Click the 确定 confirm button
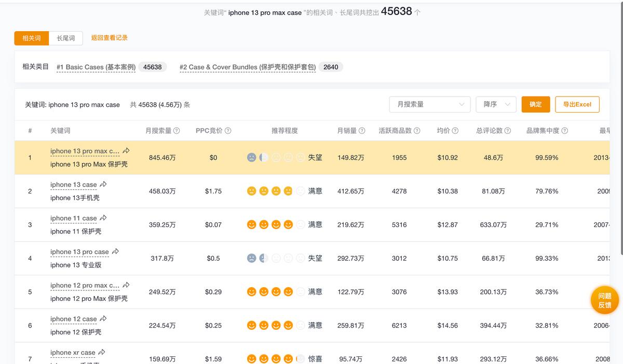Viewport: 623px width, 364px height. [x=535, y=104]
